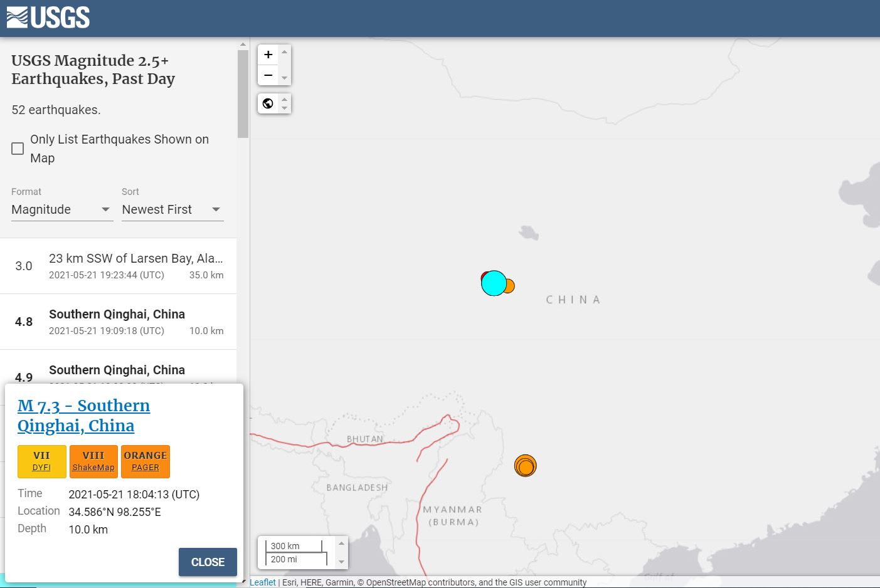880x588 pixels.
Task: Open the Sort Newest First dropdown
Action: pos(172,209)
